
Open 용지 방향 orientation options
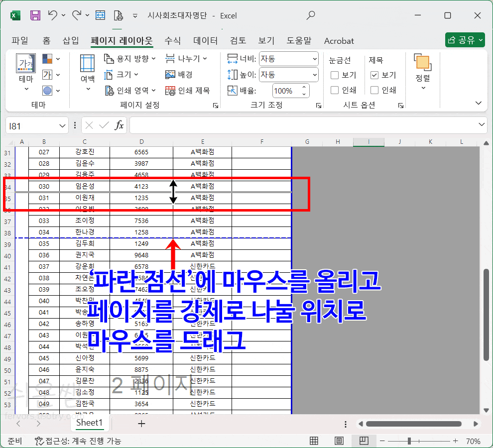pyautogui.click(x=130, y=58)
